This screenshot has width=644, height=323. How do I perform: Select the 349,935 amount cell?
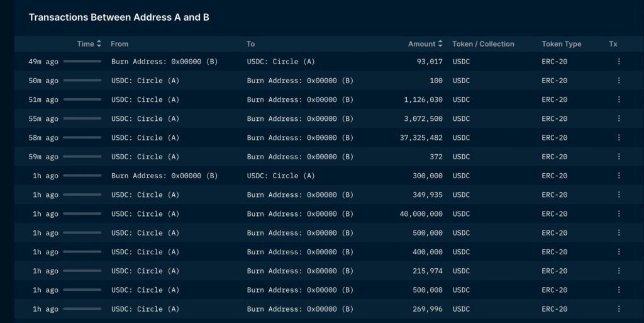[x=428, y=195]
